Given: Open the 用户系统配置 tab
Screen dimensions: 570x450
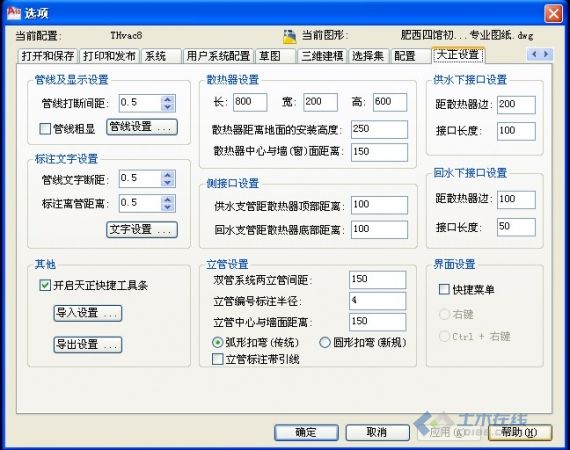Looking at the screenshot, I should (218, 56).
